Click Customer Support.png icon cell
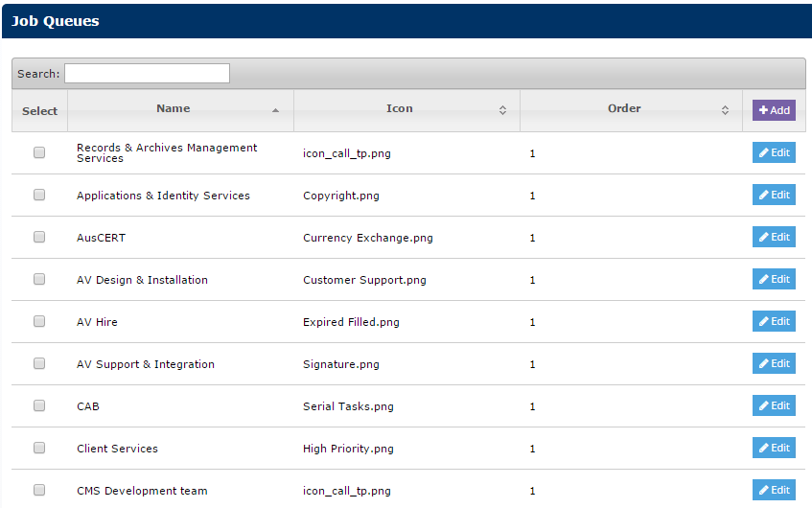This screenshot has height=508, width=812. tap(364, 280)
